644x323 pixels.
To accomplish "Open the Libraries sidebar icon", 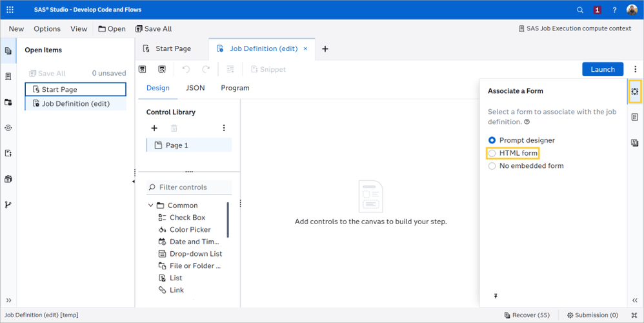I will pyautogui.click(x=8, y=179).
